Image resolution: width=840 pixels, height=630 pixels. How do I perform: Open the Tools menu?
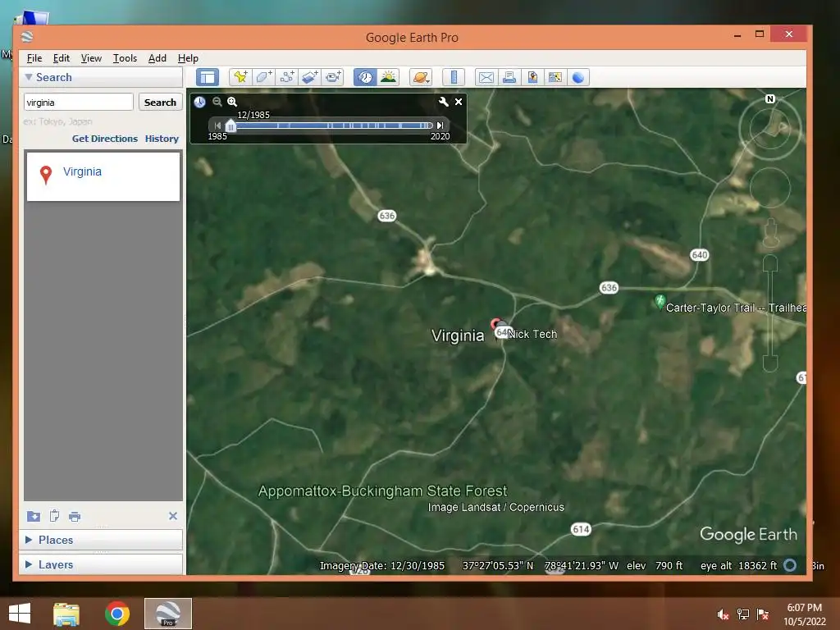(125, 58)
